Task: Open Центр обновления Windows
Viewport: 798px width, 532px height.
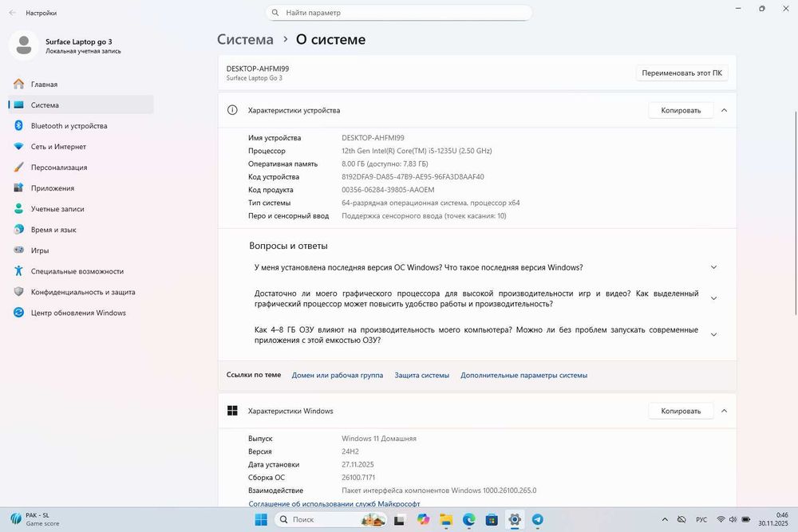Action: (x=81, y=313)
